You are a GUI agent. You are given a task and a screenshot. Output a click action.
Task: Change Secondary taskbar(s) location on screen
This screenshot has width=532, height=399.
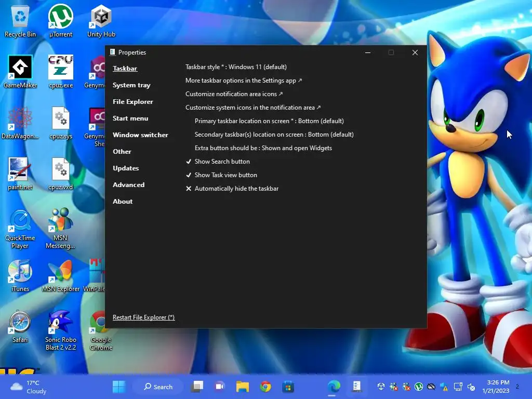pyautogui.click(x=274, y=135)
